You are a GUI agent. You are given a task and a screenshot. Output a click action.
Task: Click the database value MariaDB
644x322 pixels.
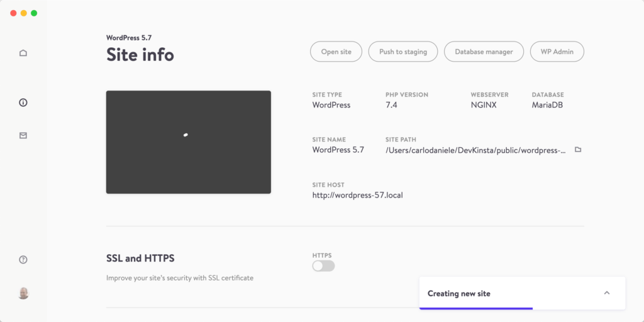[x=547, y=105]
